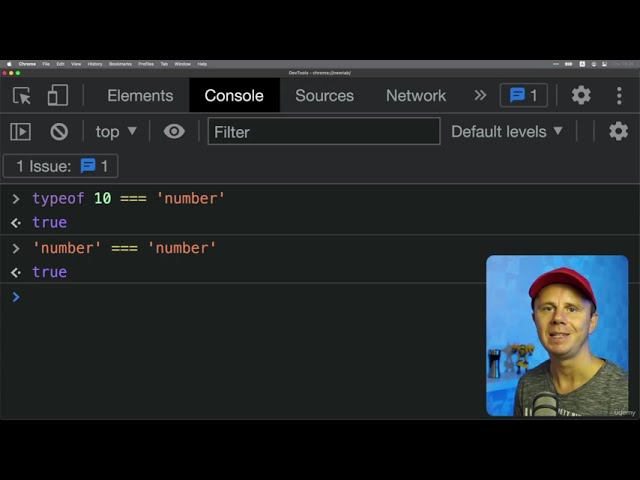Expand the Default levels dropdown
The height and width of the screenshot is (480, 640).
(x=507, y=131)
